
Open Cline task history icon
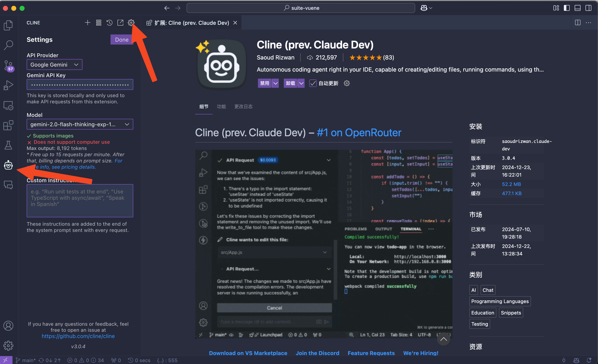coord(110,22)
